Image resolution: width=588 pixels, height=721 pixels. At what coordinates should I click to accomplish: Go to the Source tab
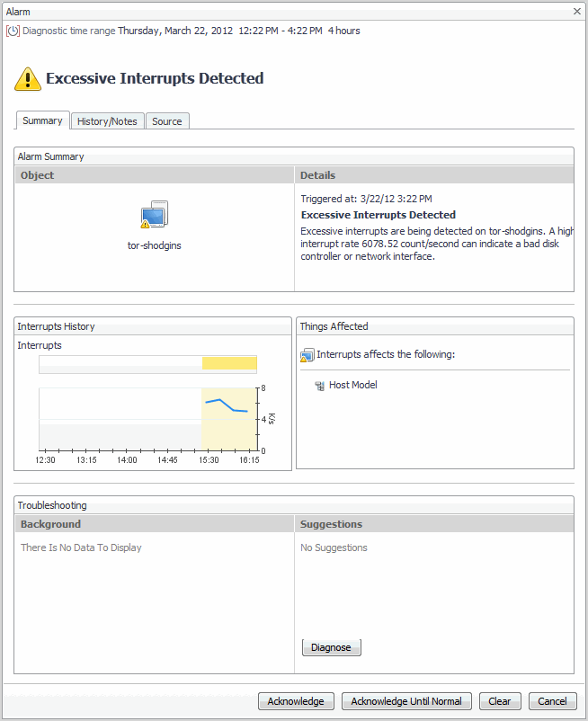point(167,121)
